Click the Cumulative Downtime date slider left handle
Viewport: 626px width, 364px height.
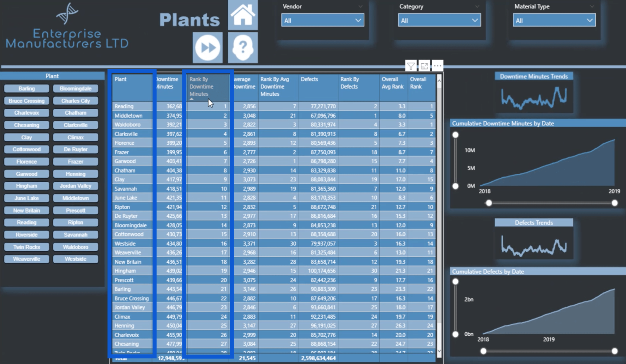(x=489, y=203)
